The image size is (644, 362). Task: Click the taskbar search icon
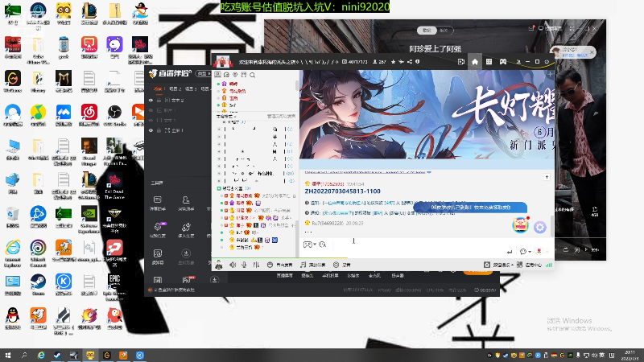pyautogui.click(x=24, y=356)
